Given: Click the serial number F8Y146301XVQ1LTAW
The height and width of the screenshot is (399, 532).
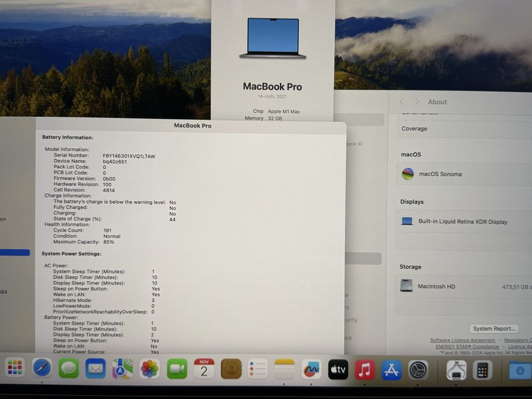Looking at the screenshot, I should click(x=129, y=156).
